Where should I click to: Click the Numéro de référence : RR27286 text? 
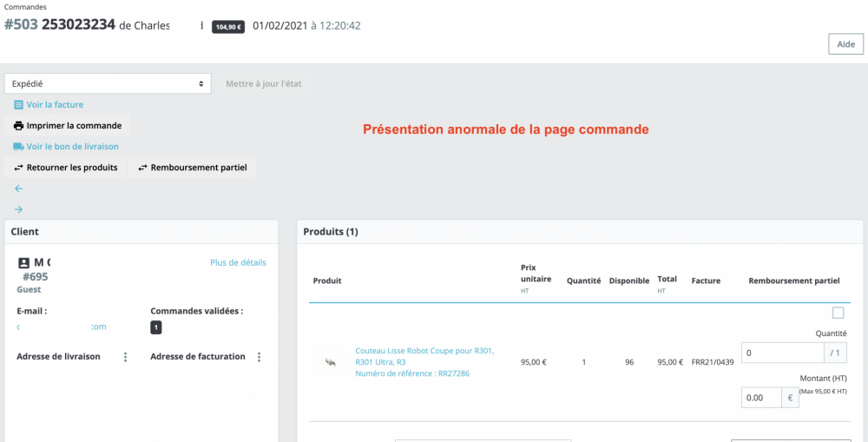412,374
